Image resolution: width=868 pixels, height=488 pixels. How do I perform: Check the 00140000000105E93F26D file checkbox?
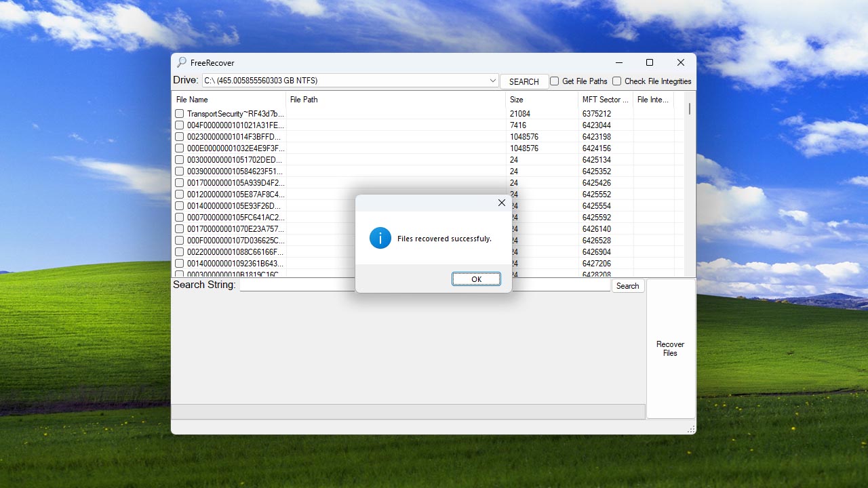click(x=180, y=206)
